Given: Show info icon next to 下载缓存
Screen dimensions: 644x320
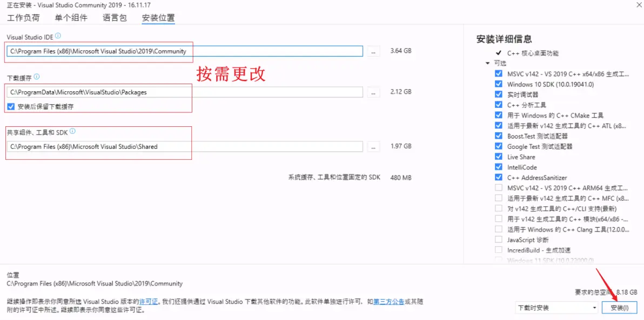Looking at the screenshot, I should (37, 77).
